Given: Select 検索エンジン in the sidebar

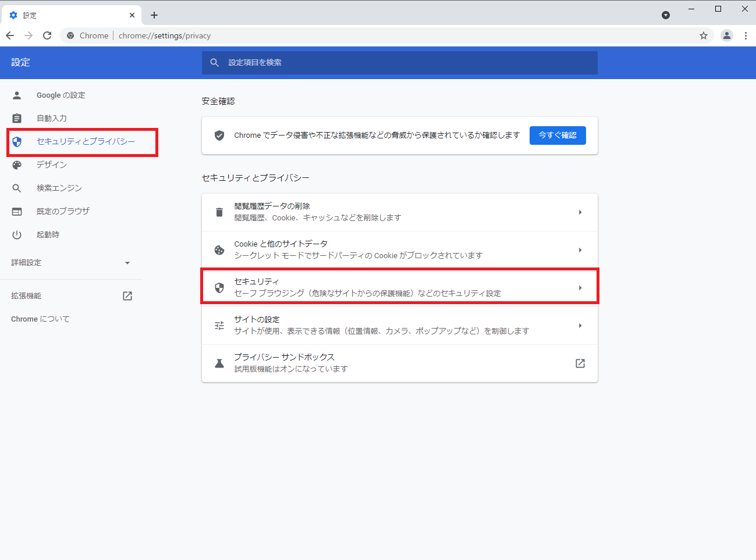Looking at the screenshot, I should point(59,188).
